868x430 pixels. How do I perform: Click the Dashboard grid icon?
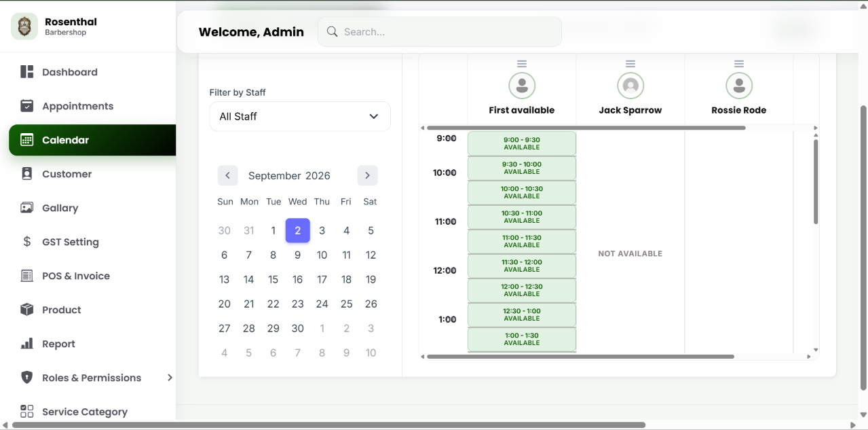[27, 72]
